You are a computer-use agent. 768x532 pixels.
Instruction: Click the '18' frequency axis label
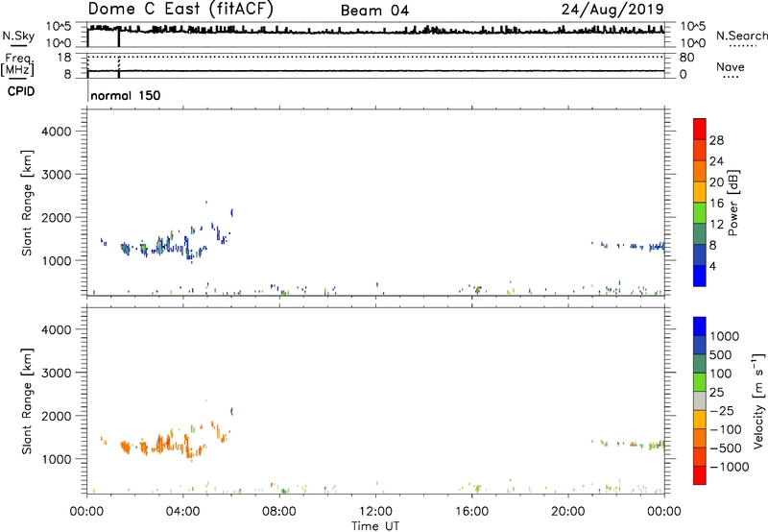[x=64, y=58]
